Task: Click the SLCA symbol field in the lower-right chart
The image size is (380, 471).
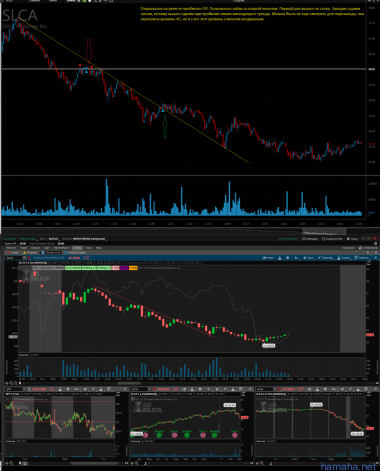Action: pos(264,389)
